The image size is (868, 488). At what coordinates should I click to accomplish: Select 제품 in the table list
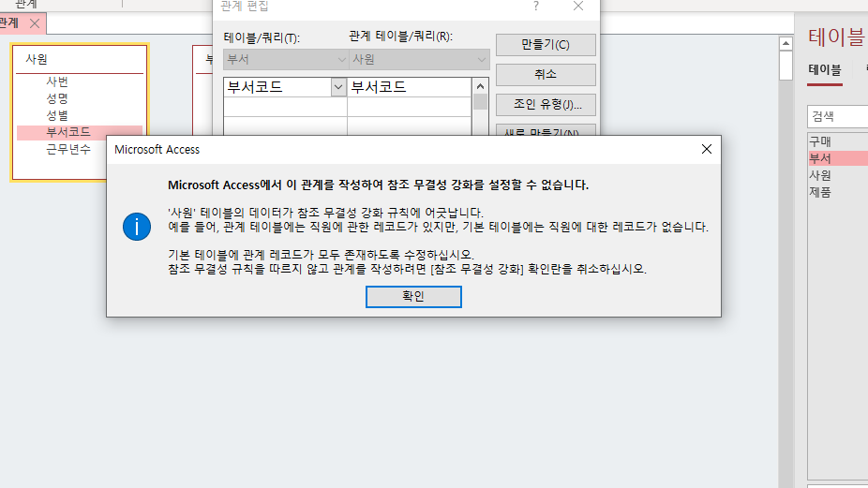click(x=821, y=192)
